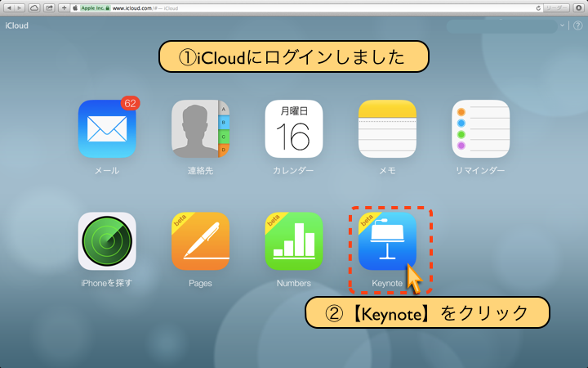Open the Notes app icon
The height and width of the screenshot is (368, 588).
point(387,129)
